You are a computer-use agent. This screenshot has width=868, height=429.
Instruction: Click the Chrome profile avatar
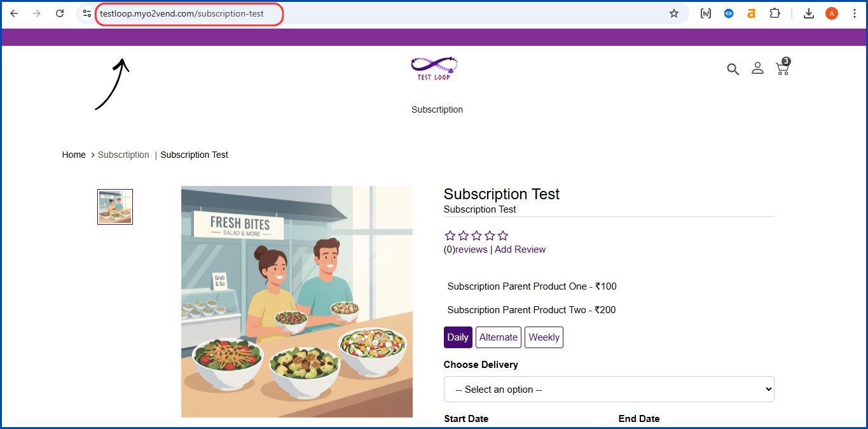(x=831, y=13)
